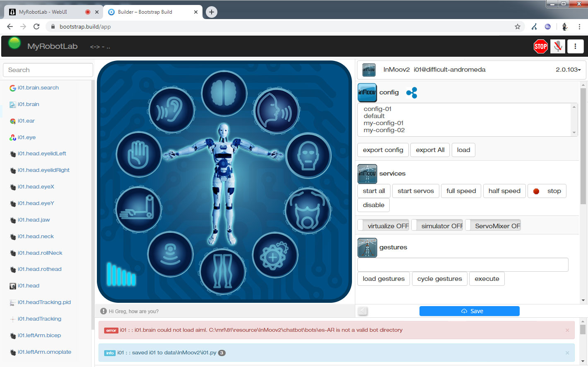Viewport: 588px width, 367px height.
Task: Click the export config button
Action: (383, 150)
